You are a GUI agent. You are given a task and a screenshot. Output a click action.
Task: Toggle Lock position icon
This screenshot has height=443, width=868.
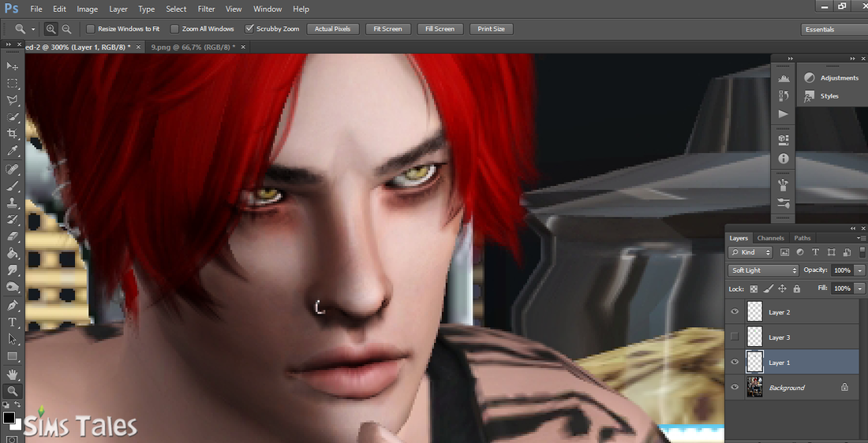tap(782, 289)
